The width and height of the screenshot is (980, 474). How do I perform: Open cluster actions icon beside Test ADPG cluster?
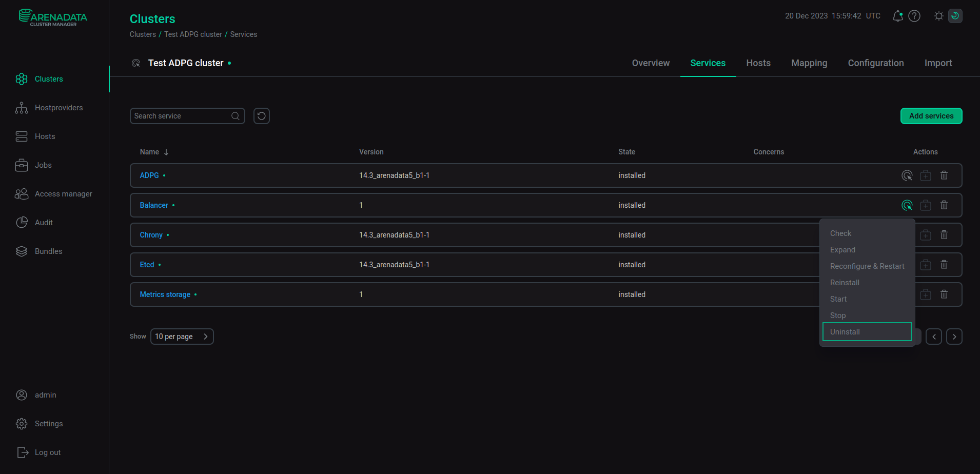[x=136, y=63]
